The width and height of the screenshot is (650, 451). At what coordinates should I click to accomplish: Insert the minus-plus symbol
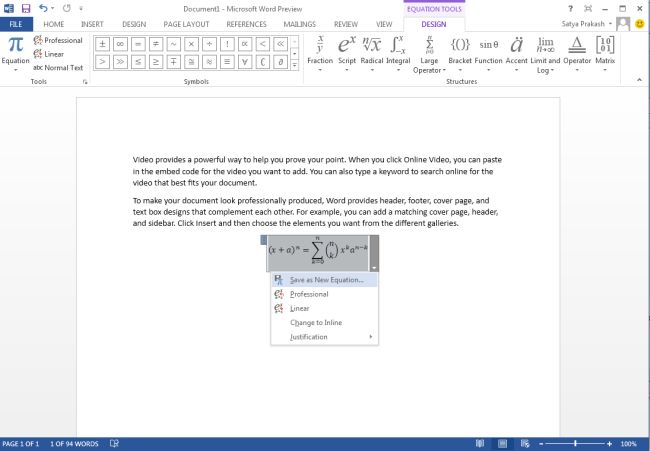coord(174,62)
